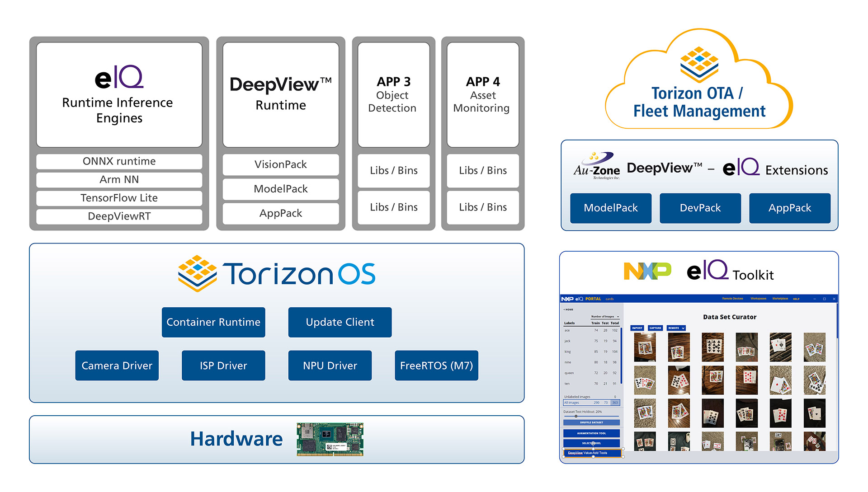The image size is (868, 492).
Task: Click VisionPack under DeepView Runtime
Action: coord(281,164)
